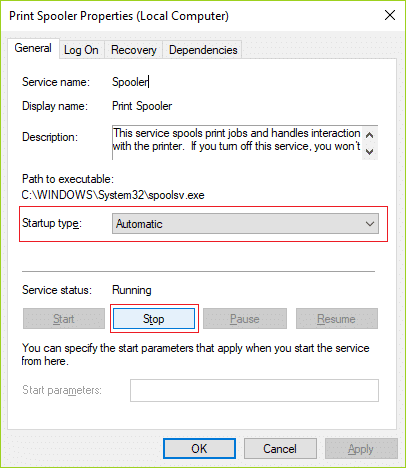Click description scrollbar up arrow
Screen dimensions: 406x468
pos(369,135)
